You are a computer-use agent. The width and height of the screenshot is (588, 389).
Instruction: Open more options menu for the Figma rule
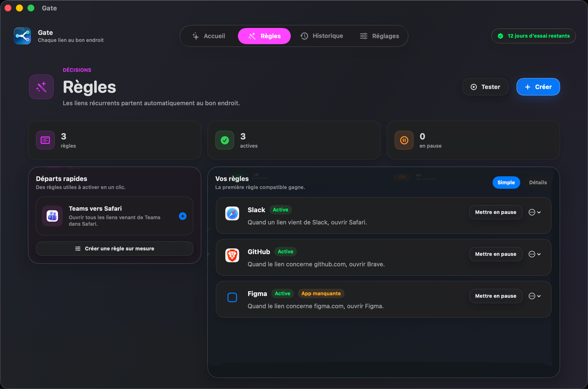coord(535,296)
